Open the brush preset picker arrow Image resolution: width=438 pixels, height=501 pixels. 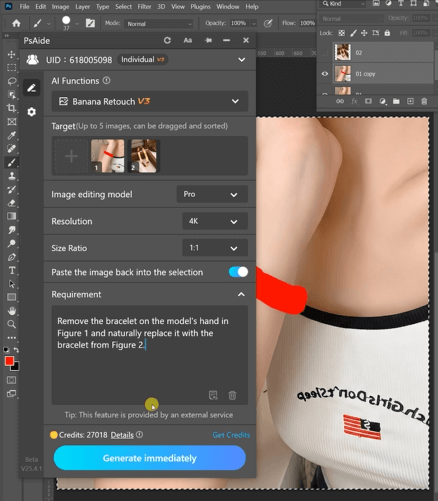[77, 24]
